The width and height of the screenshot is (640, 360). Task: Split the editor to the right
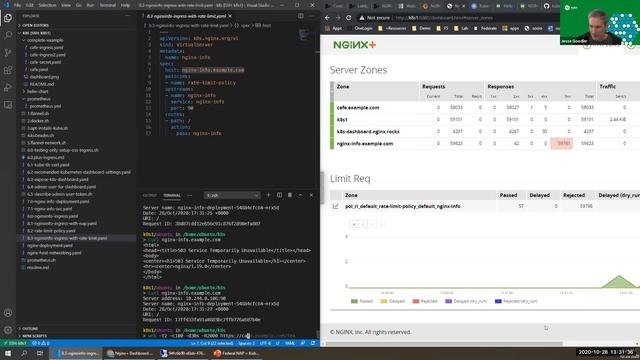(301, 16)
